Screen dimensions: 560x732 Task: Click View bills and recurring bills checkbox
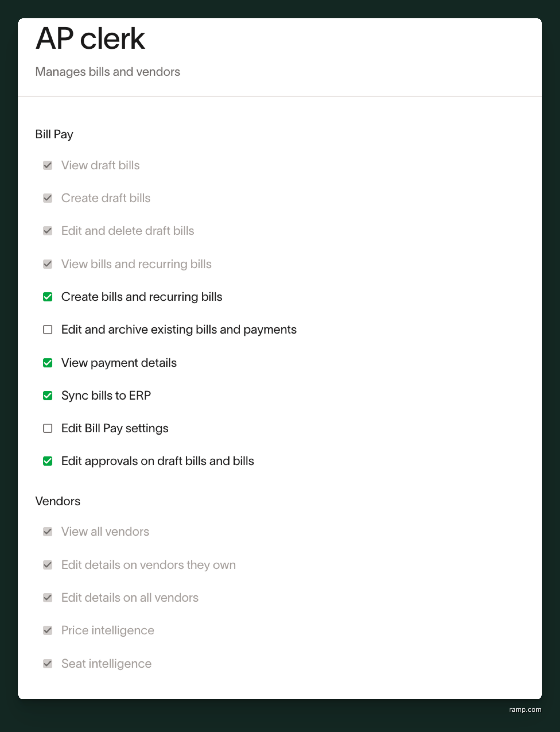pos(48,264)
